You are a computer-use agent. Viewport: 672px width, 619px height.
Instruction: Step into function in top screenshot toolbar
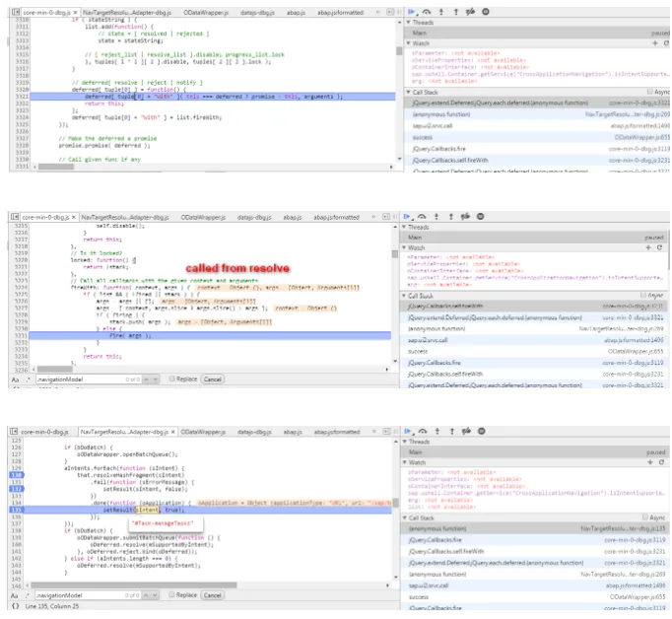point(441,12)
